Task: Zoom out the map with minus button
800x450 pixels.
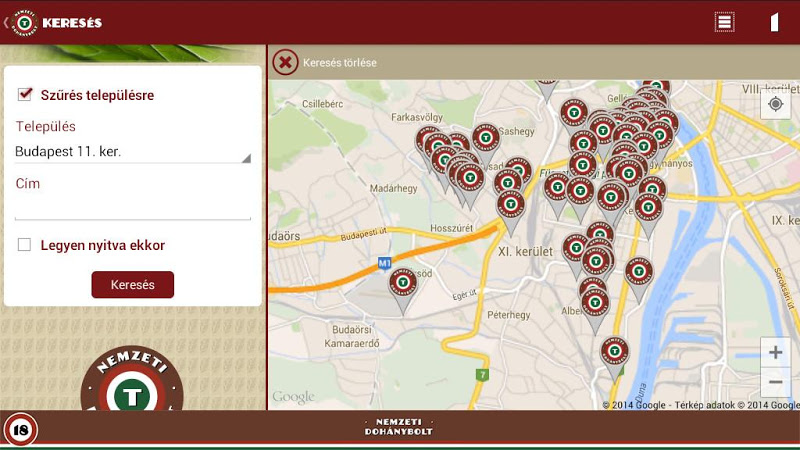Action: (x=776, y=382)
